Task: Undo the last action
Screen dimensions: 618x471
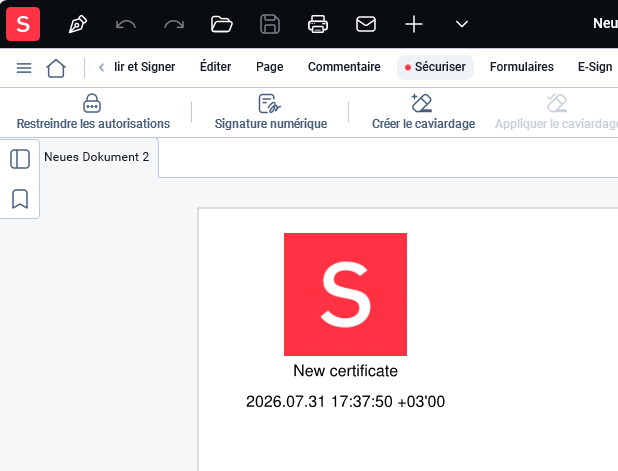Action: [126, 24]
